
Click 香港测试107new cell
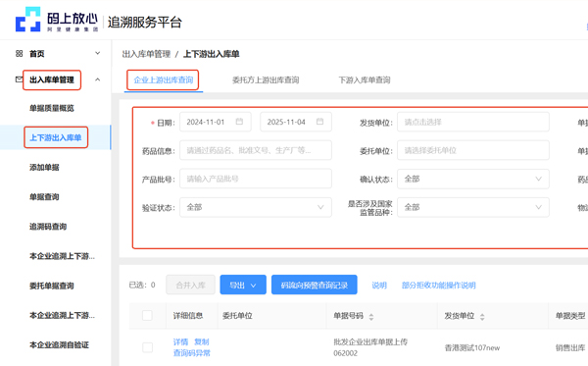click(x=472, y=348)
